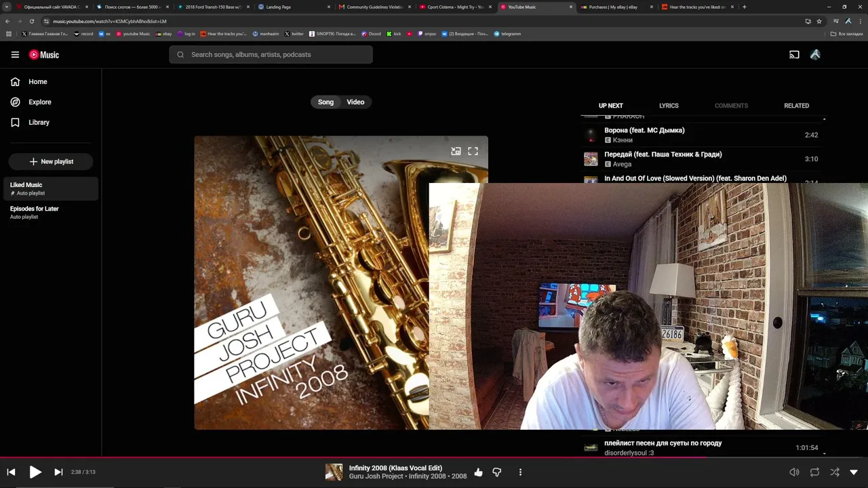Dislike Infinity 2008 with thumbs down
868x488 pixels.
497,472
